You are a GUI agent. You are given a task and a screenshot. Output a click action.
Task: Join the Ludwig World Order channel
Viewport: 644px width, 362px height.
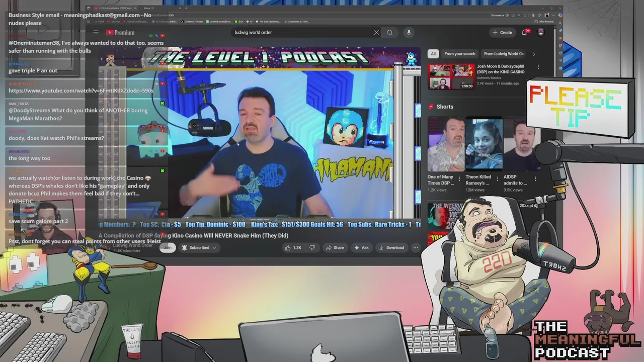168,247
